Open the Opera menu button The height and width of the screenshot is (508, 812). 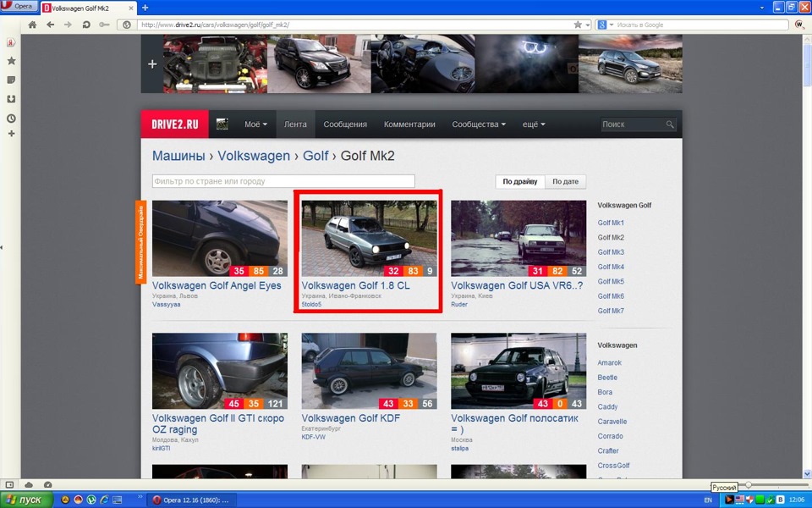coord(18,6)
